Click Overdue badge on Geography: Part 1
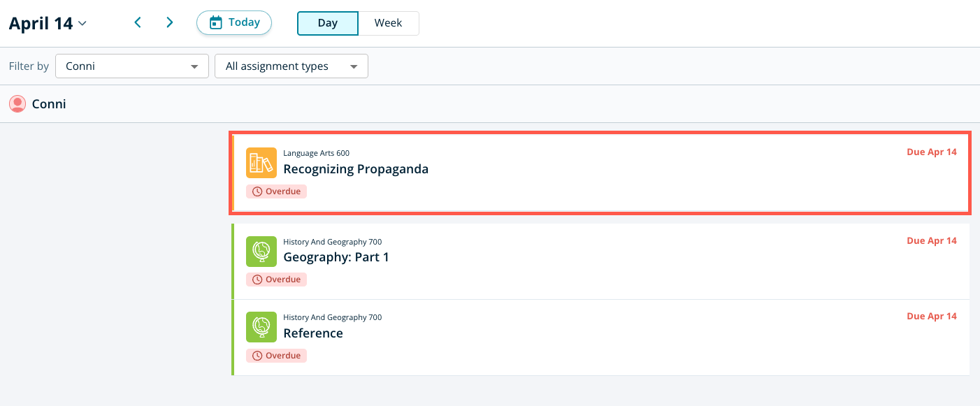 tap(276, 280)
